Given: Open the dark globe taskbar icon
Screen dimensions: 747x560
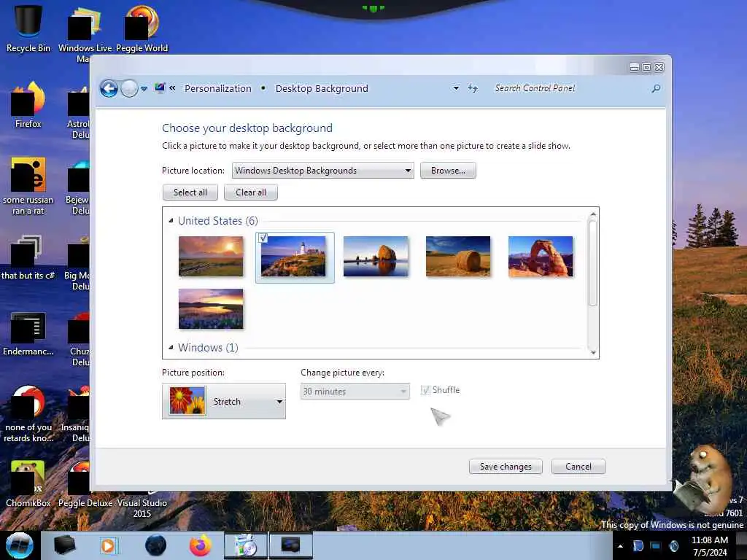Looking at the screenshot, I should (x=156, y=545).
